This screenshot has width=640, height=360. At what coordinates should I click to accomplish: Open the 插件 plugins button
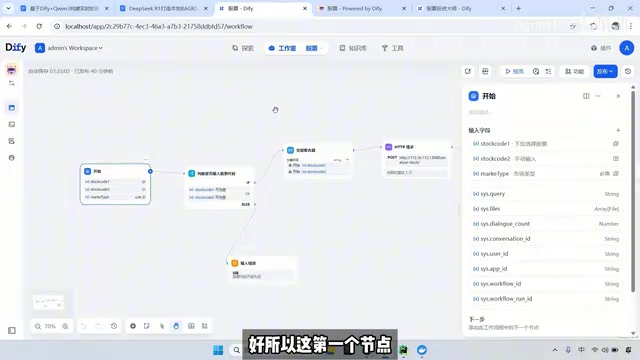[601, 48]
